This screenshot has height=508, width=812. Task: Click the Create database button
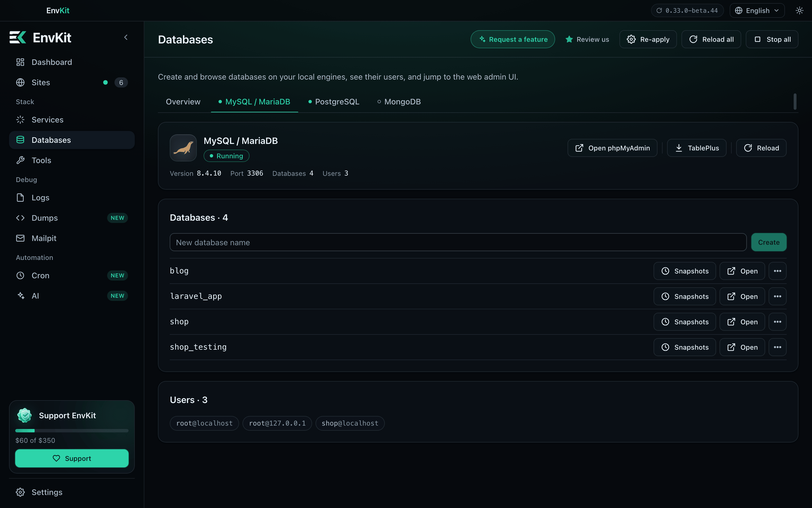pos(769,242)
